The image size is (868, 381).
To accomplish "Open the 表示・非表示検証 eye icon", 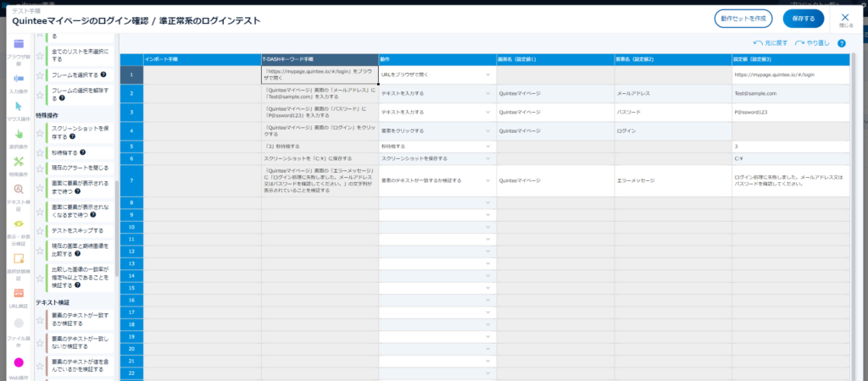I will tap(18, 224).
